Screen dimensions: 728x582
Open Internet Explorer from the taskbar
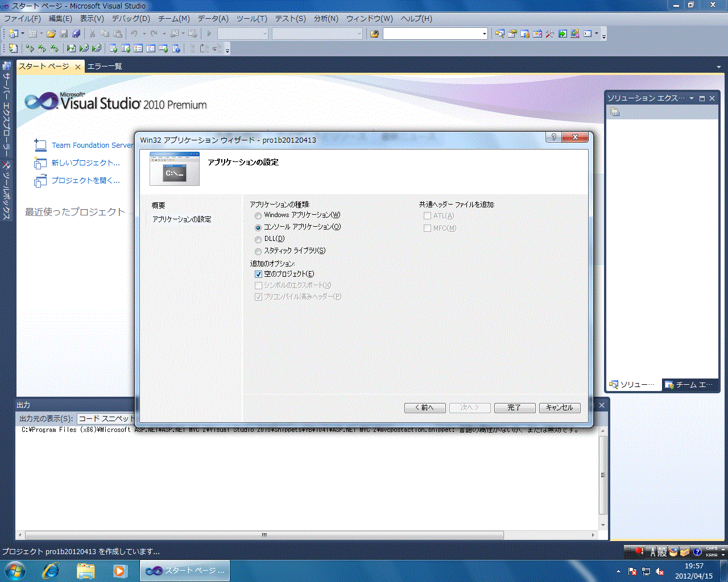click(x=51, y=570)
